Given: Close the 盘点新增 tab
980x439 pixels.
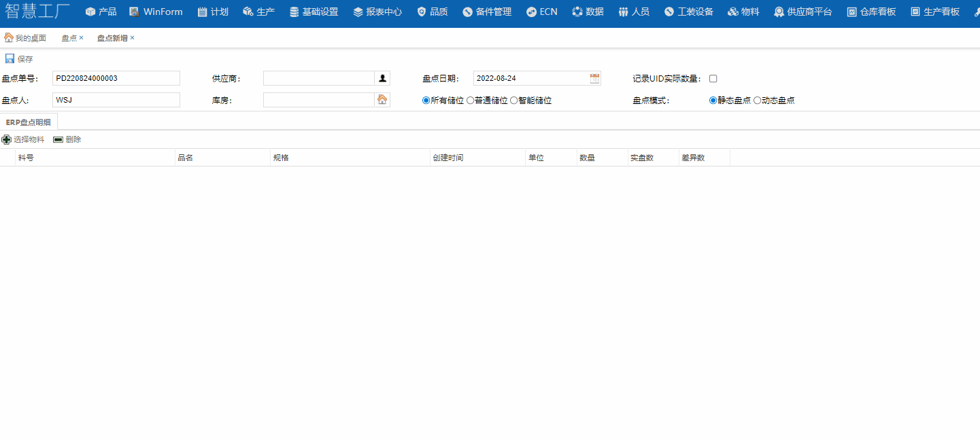Looking at the screenshot, I should (x=133, y=38).
